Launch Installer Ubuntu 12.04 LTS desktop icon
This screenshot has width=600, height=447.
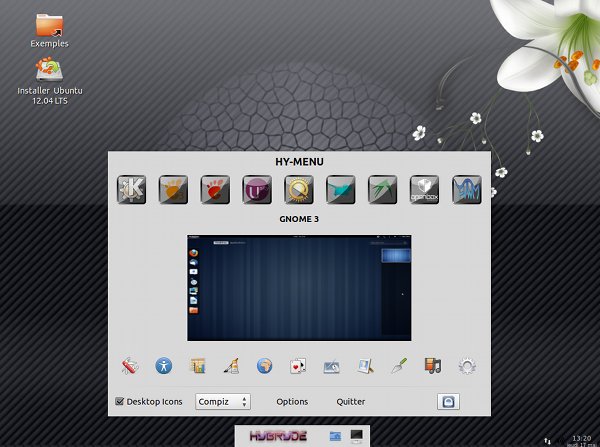[50, 81]
